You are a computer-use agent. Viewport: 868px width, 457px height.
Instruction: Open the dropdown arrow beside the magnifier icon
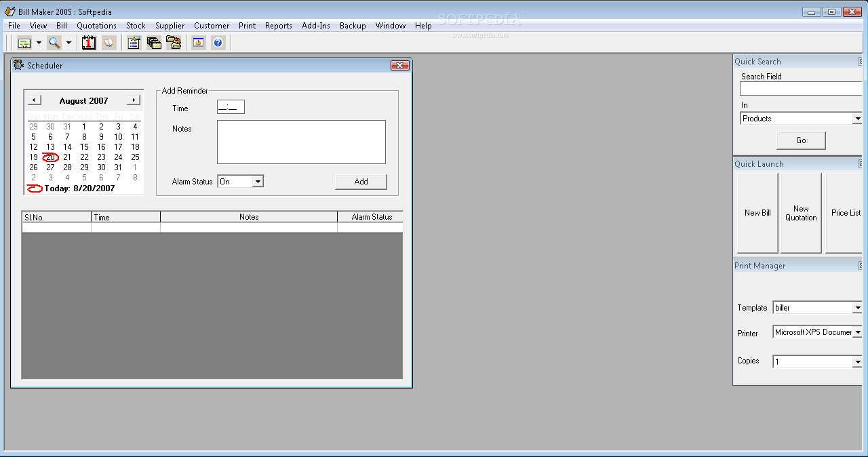[68, 43]
